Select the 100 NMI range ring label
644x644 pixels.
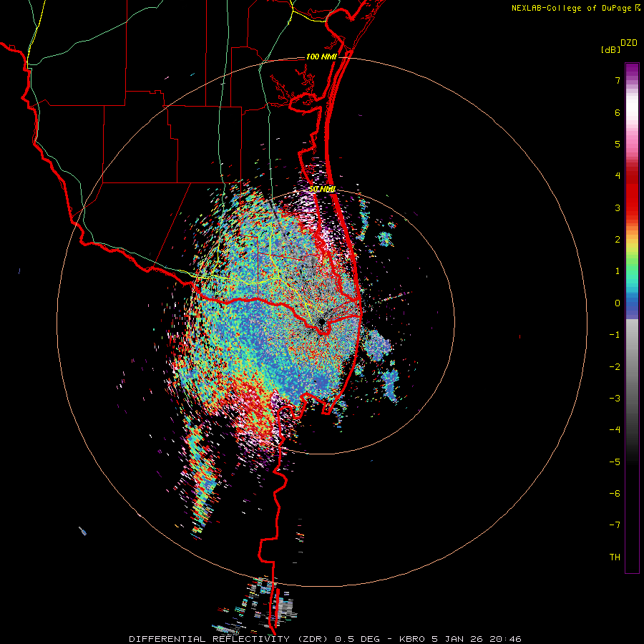321,57
